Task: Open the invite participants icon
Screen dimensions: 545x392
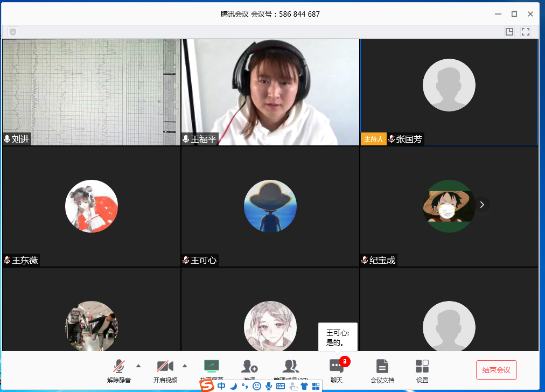Action: [249, 366]
